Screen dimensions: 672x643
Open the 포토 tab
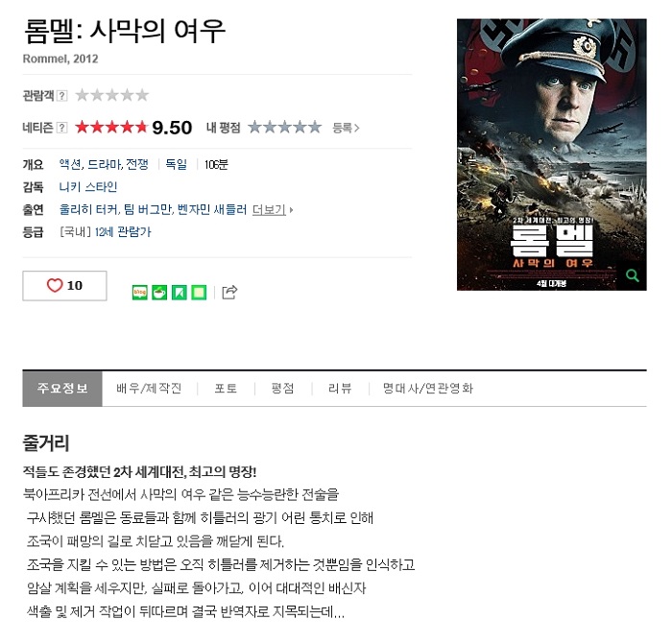(226, 389)
